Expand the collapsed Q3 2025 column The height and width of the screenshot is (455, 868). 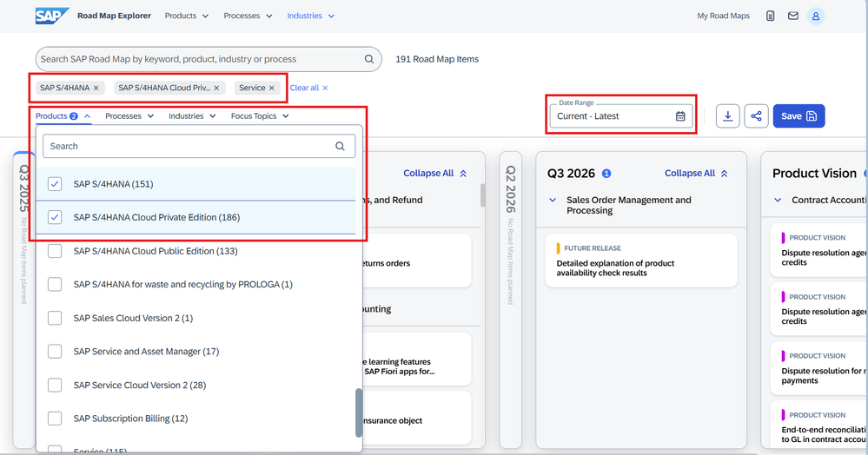tap(23, 299)
